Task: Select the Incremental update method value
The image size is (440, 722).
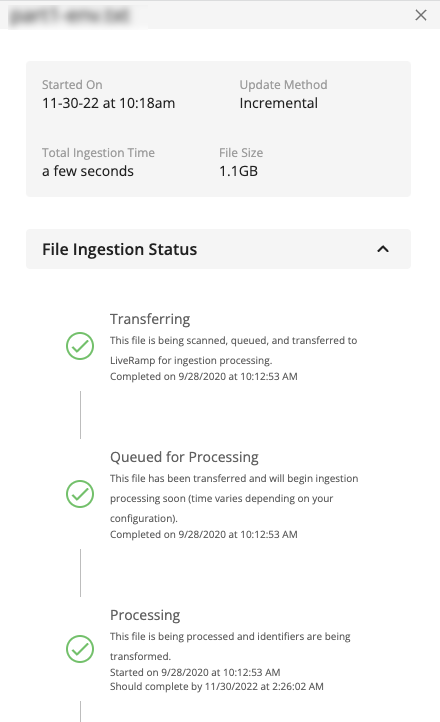Action: (278, 103)
